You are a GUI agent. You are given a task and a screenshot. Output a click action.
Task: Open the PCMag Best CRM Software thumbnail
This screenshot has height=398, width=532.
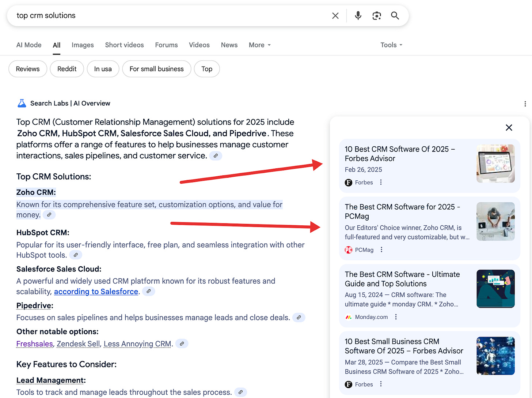click(495, 221)
